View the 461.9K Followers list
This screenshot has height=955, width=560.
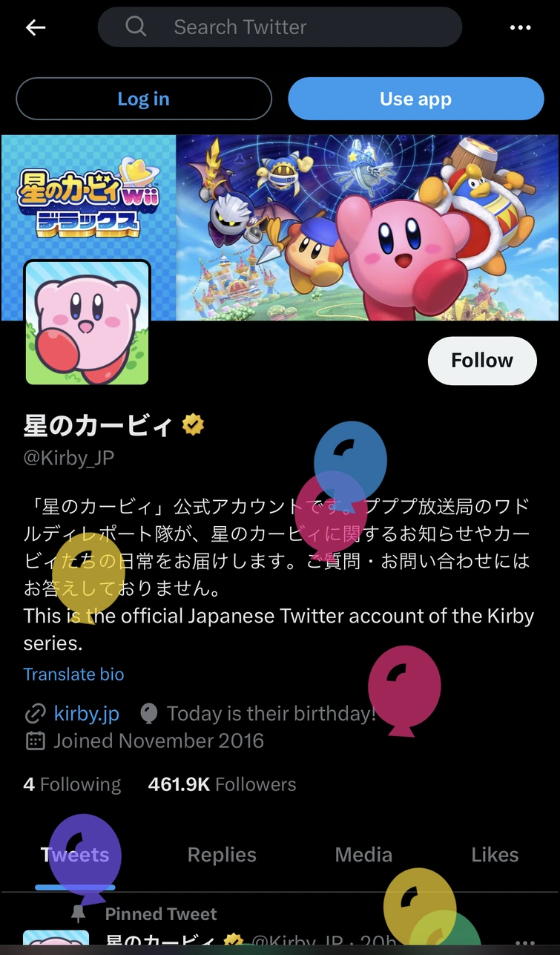tap(222, 784)
